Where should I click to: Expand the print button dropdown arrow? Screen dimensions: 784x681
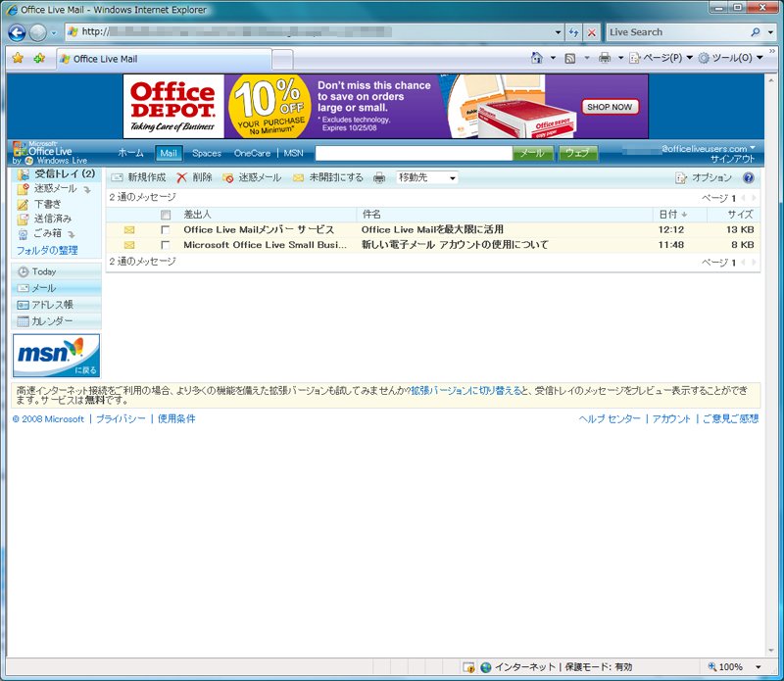620,58
